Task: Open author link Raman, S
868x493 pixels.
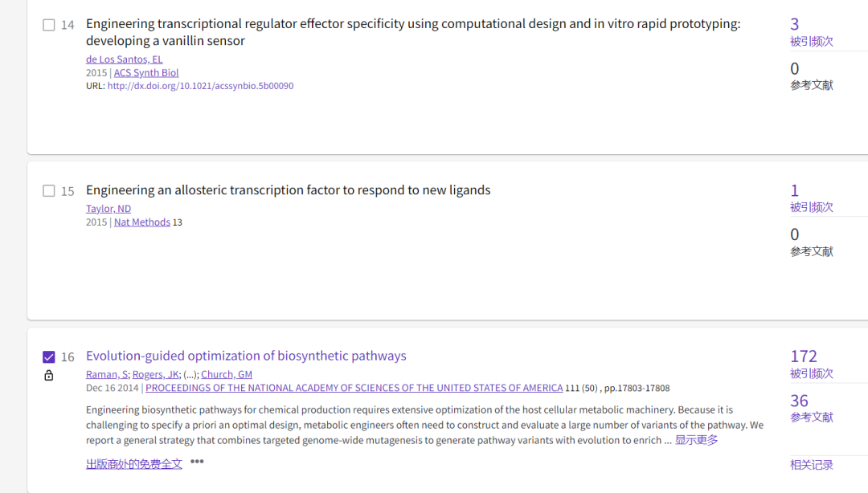Action: (107, 375)
